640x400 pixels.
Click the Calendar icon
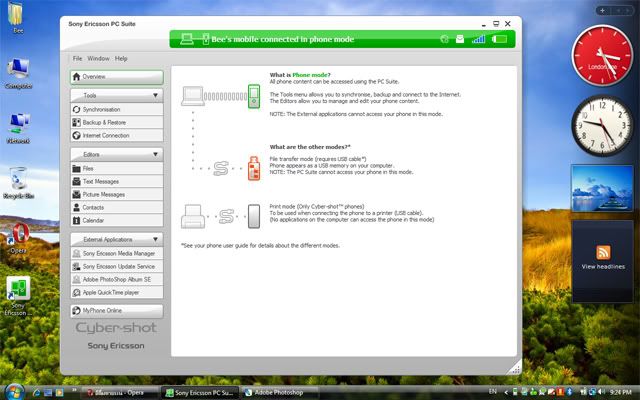[76, 220]
